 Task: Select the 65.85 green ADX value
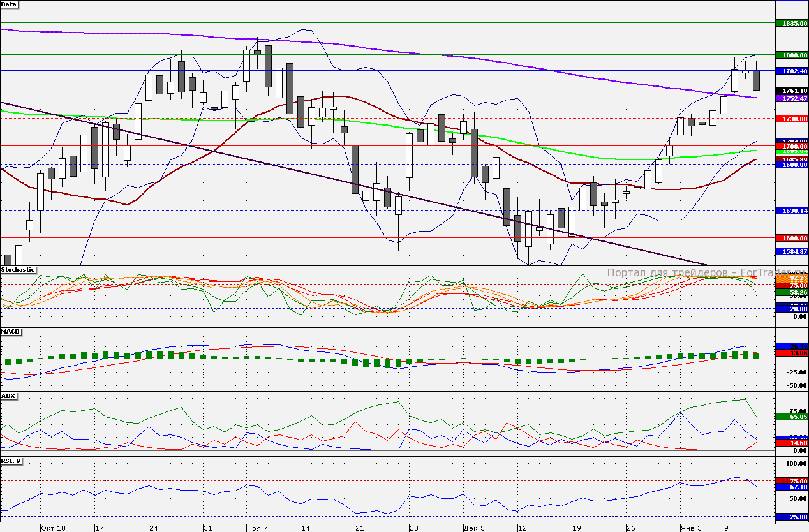point(791,417)
